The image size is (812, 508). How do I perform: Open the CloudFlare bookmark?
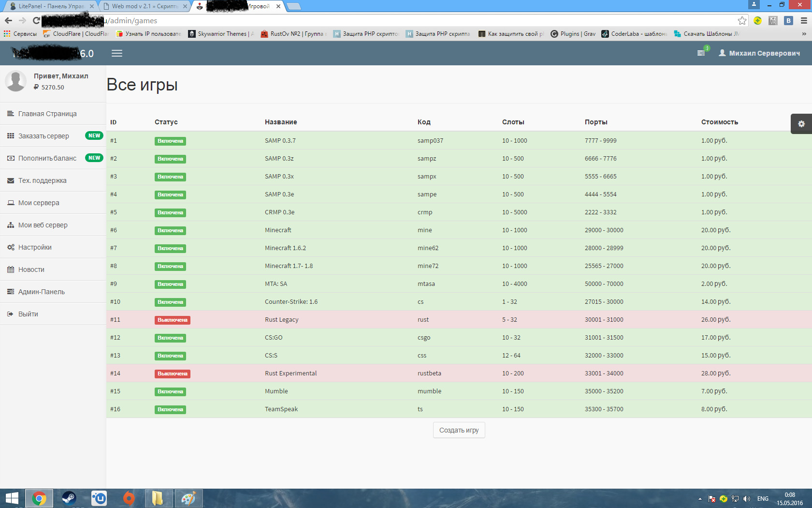point(76,34)
